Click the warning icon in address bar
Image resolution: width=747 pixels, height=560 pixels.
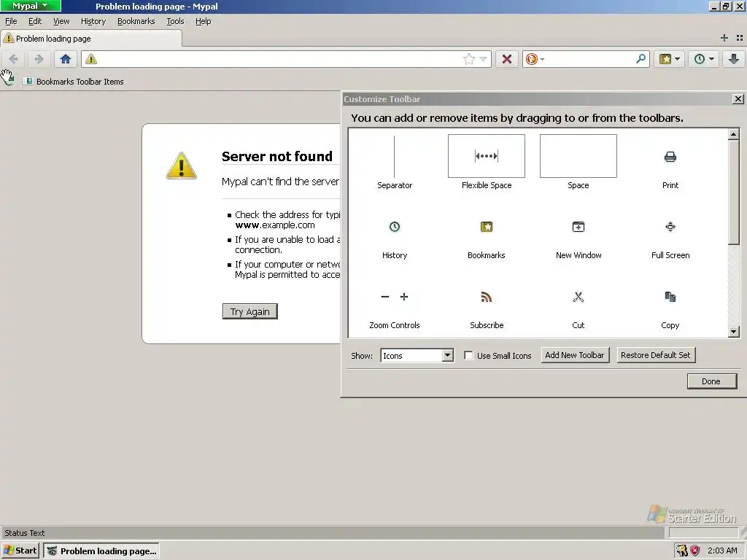coord(91,59)
